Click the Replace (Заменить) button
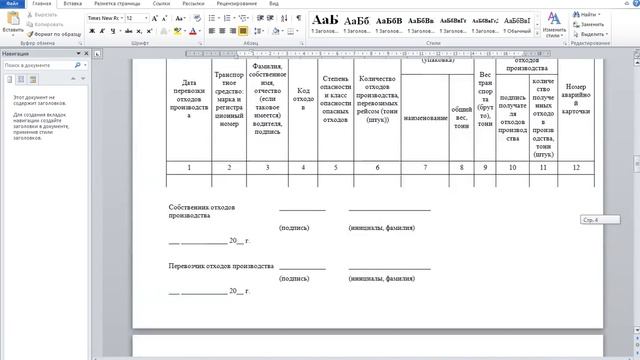The width and height of the screenshot is (640, 360). [x=588, y=24]
